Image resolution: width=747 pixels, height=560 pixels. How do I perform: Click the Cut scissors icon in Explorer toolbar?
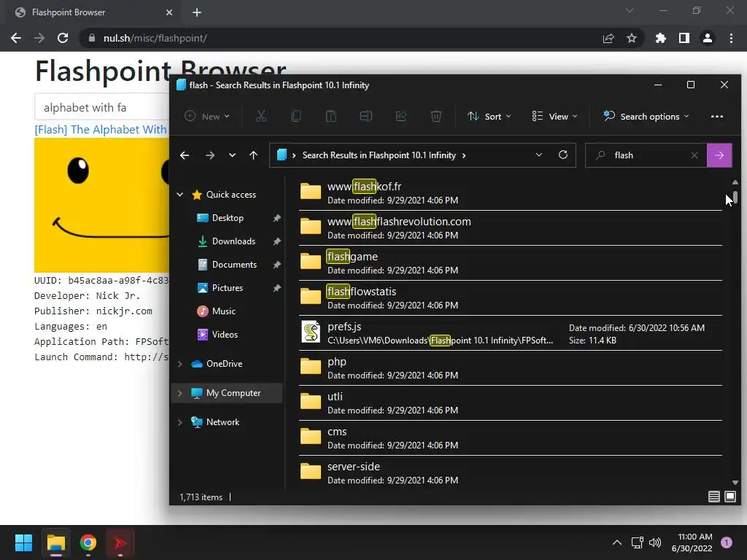coord(261,116)
